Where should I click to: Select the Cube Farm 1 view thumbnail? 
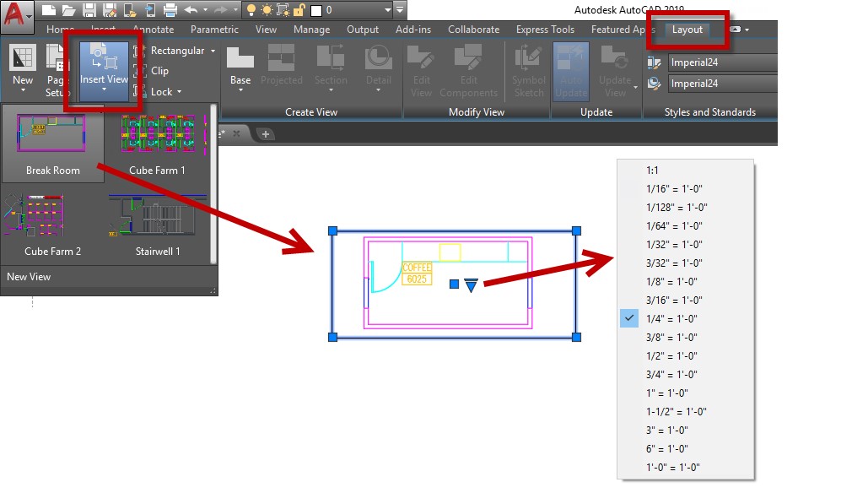click(x=157, y=143)
